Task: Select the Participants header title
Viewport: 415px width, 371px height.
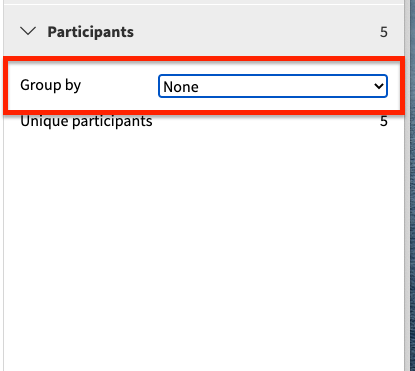Action: point(90,32)
